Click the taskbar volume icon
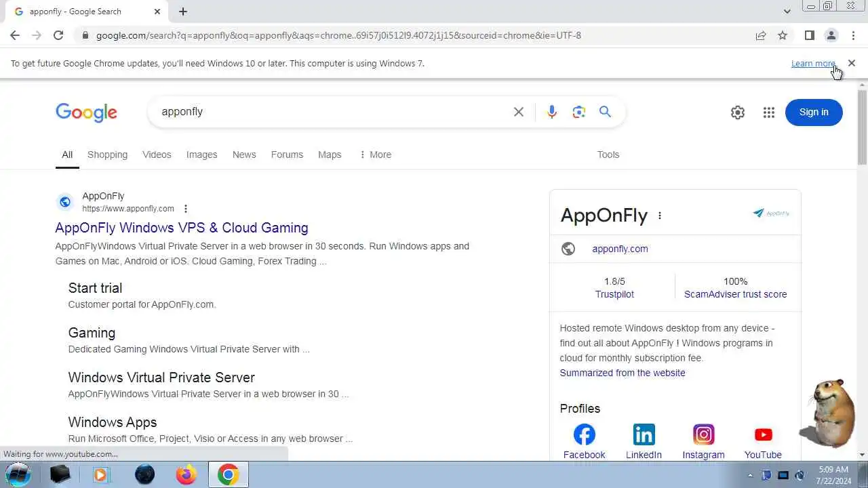This screenshot has width=868, height=488. click(800, 475)
